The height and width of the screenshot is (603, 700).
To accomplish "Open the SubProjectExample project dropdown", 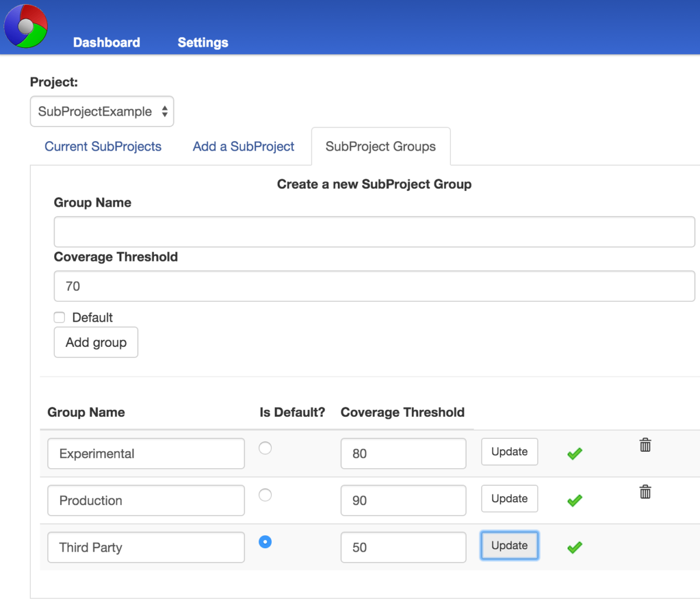I will tap(102, 111).
